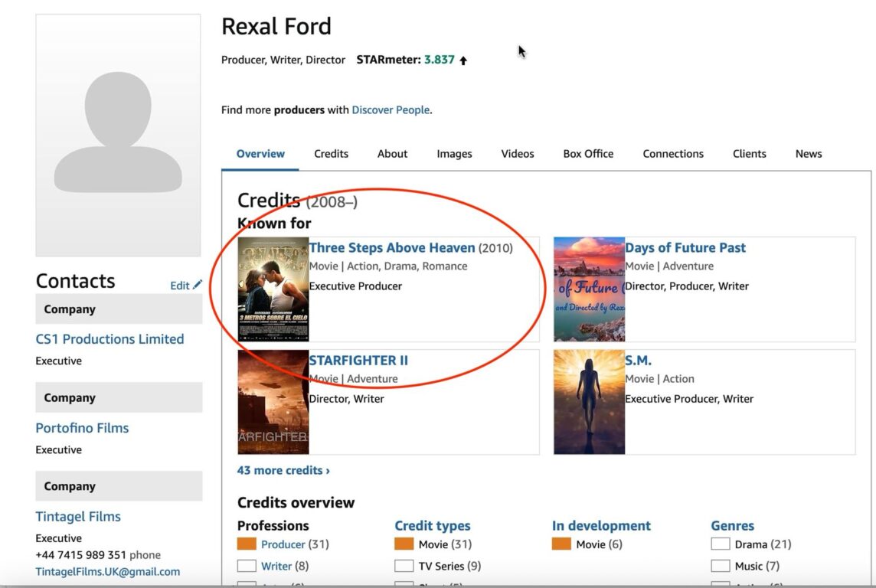The width and height of the screenshot is (876, 588).
Task: Click the In development heading link
Action: pyautogui.click(x=601, y=525)
